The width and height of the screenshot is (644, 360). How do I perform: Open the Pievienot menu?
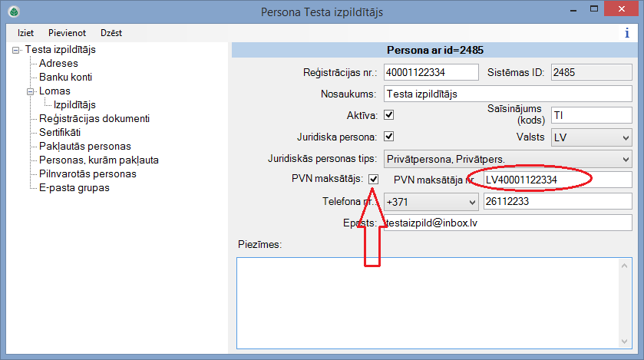click(67, 33)
